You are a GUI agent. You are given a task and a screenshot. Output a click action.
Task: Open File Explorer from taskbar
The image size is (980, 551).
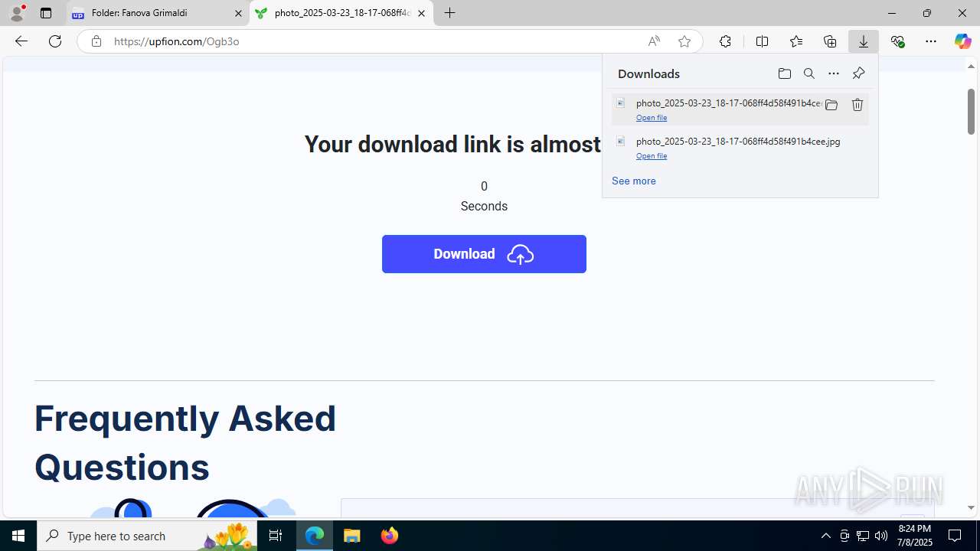tap(352, 536)
